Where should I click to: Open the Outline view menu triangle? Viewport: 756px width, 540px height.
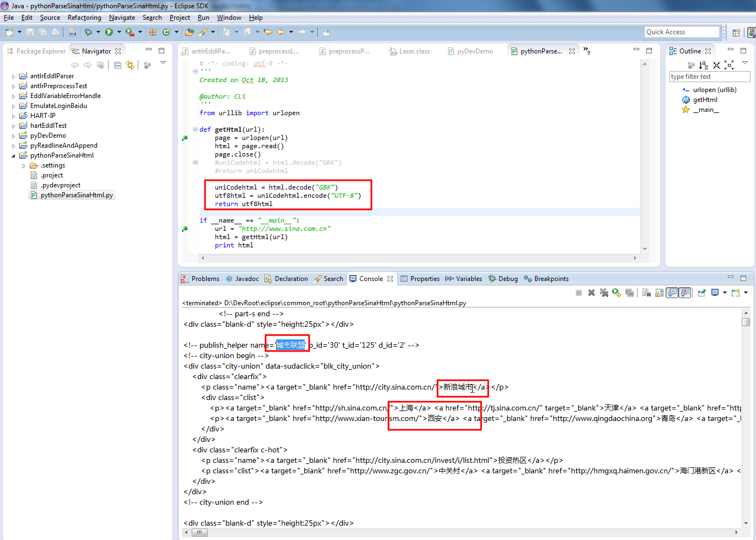click(745, 63)
